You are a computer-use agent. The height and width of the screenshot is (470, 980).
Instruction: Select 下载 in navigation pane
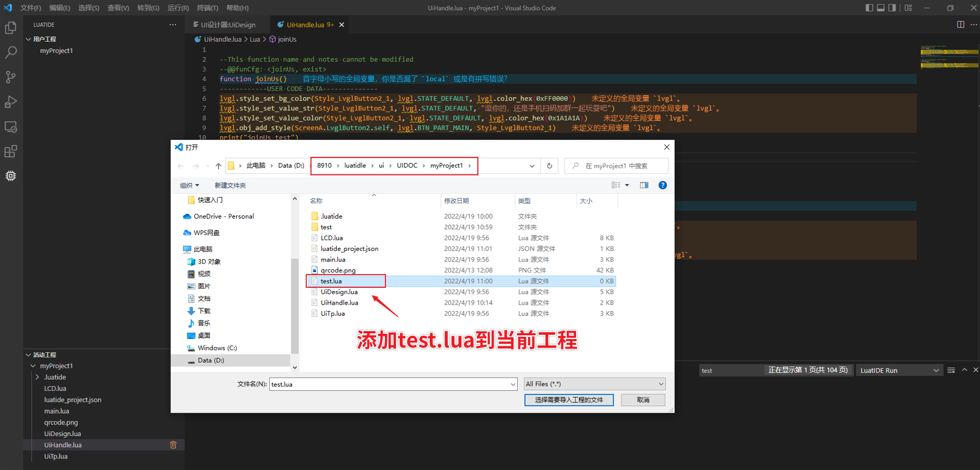click(x=204, y=311)
